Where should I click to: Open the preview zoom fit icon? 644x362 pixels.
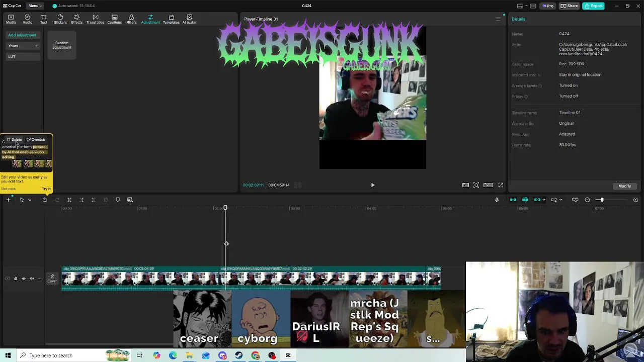(x=476, y=185)
